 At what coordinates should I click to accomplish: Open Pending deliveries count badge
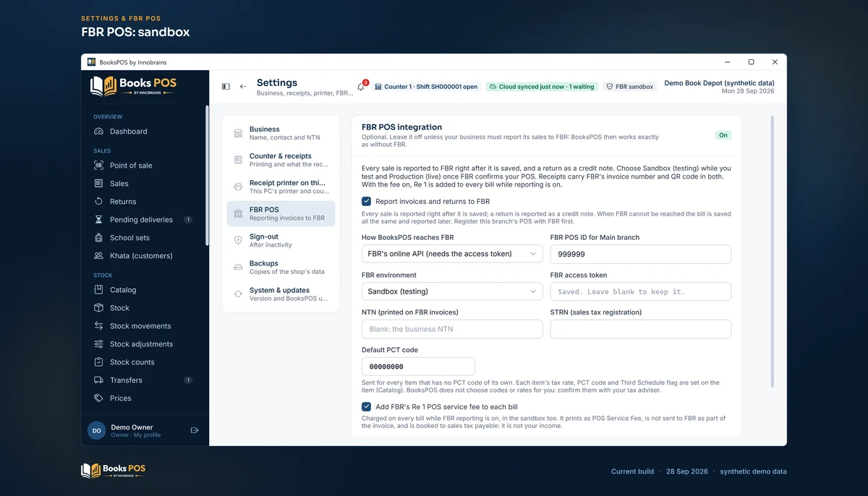click(x=188, y=220)
